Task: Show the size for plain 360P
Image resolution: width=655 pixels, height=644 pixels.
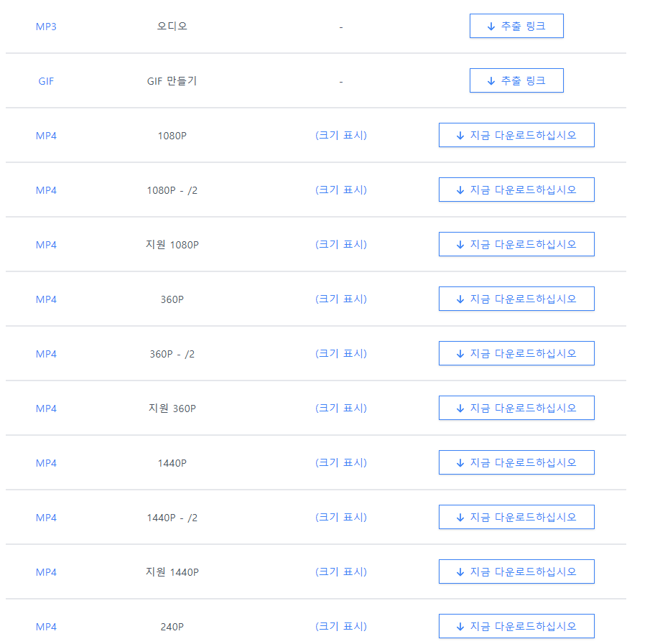Action: click(341, 299)
